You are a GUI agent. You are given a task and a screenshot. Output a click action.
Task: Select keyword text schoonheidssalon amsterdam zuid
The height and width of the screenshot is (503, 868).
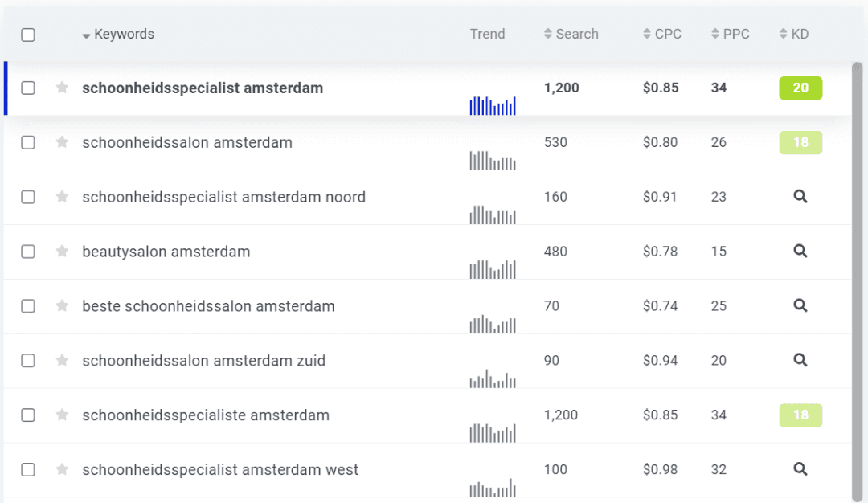[203, 361]
